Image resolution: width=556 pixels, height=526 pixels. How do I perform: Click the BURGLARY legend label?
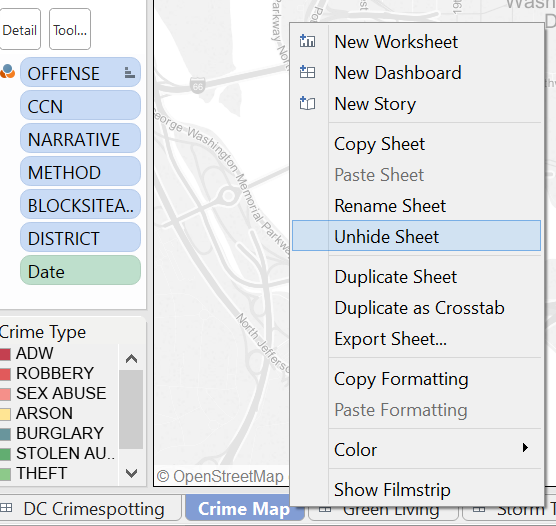[x=60, y=433]
